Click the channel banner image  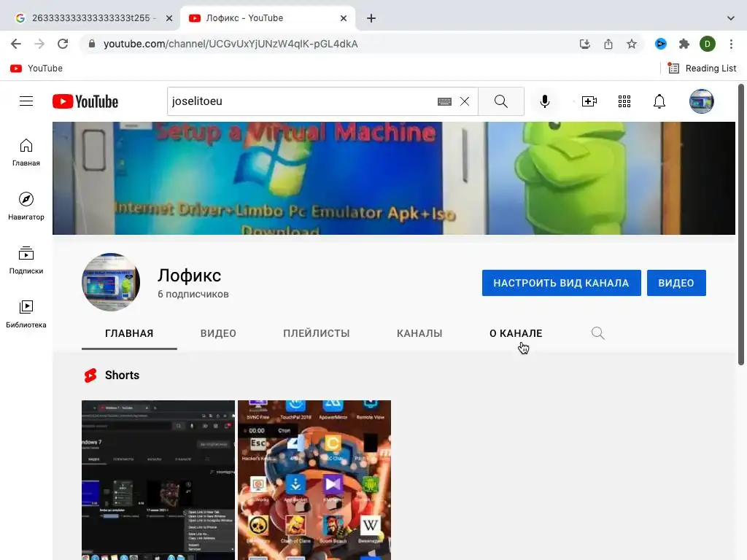tap(393, 178)
